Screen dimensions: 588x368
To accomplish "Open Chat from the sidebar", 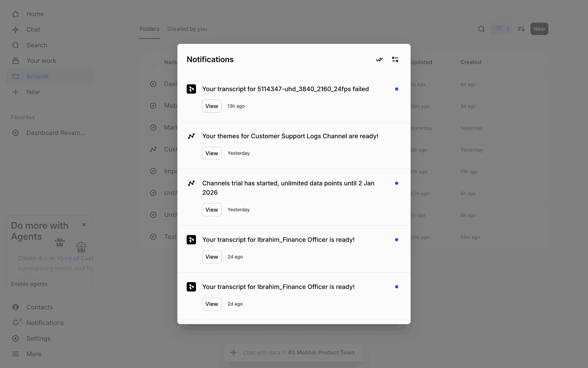I will (x=33, y=30).
